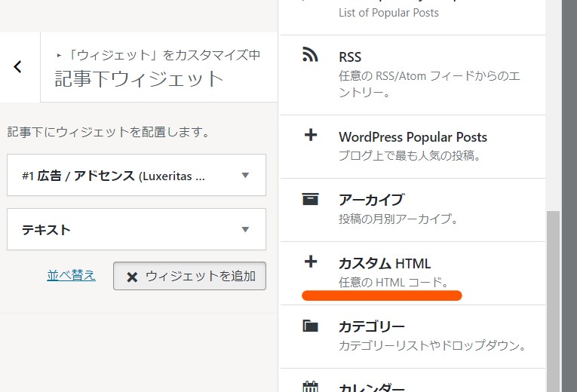The image size is (577, 392).
Task: Click the RSS feed icon
Action: click(310, 54)
